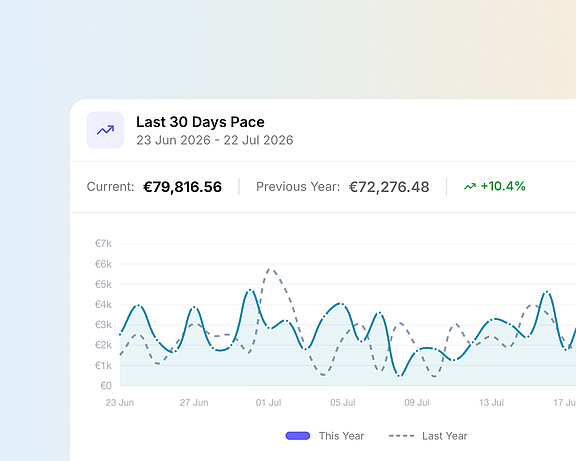Click the 'This Year' legend label

341,436
